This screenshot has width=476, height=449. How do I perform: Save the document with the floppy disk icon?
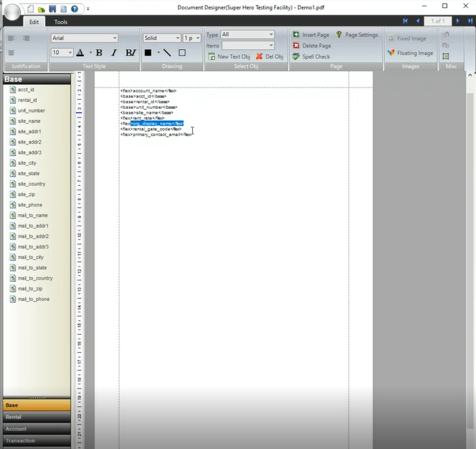[53, 9]
